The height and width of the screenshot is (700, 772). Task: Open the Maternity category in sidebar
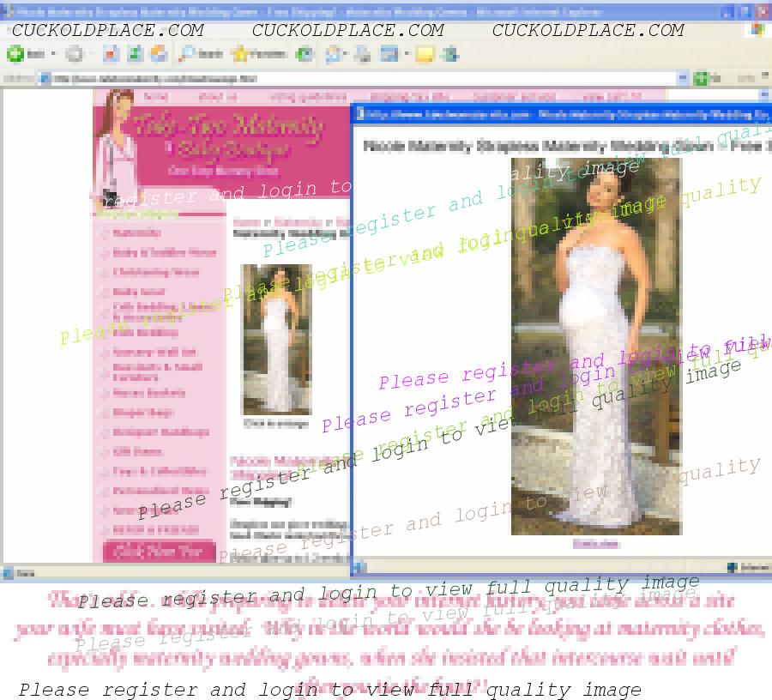tap(137, 233)
